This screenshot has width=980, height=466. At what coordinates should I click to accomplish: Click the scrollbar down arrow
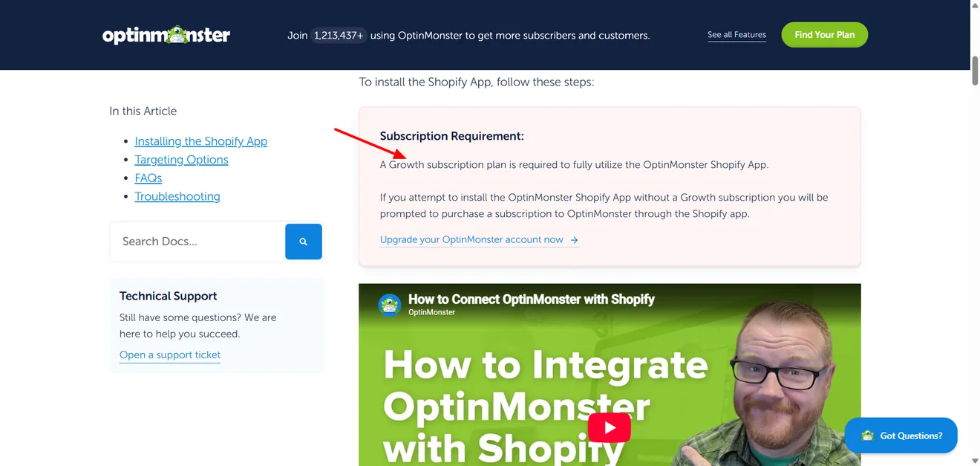coord(974,460)
